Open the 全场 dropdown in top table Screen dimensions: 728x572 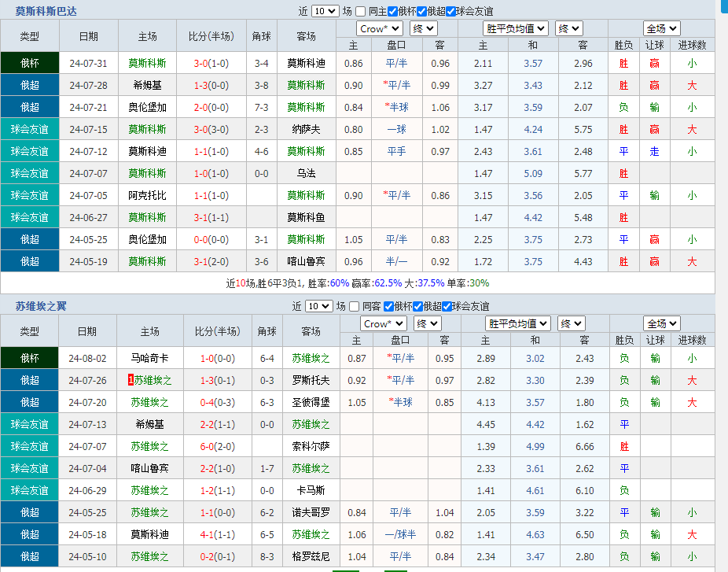coord(661,28)
